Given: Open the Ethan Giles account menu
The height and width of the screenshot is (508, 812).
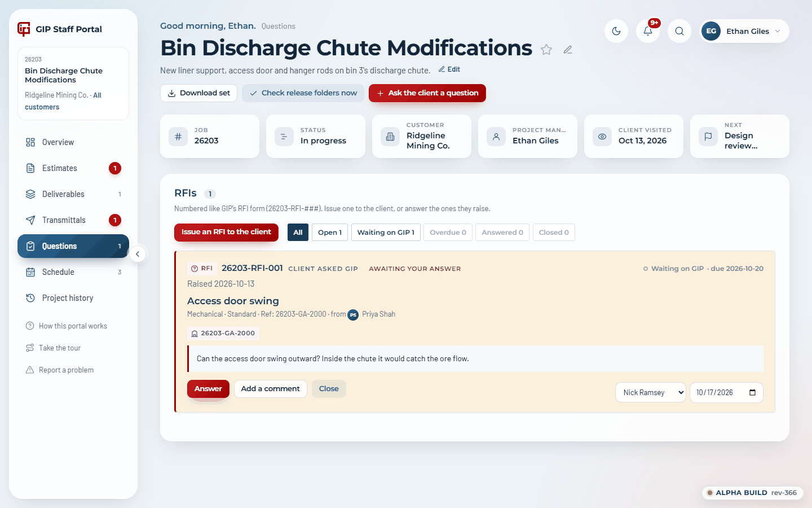Looking at the screenshot, I should coord(744,31).
